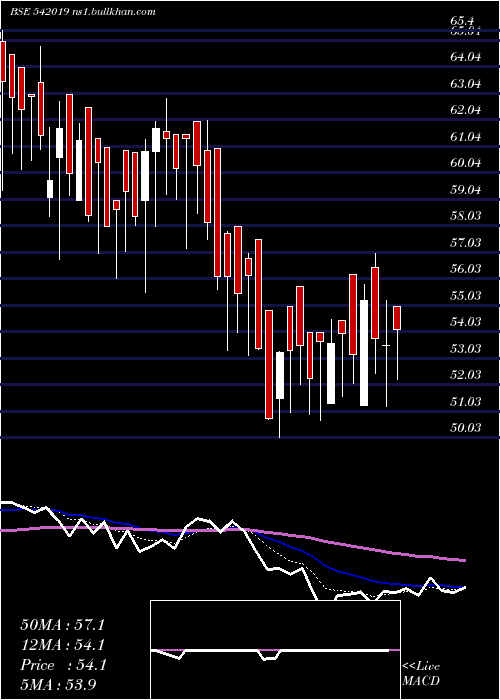500x700 pixels.
Task: Click the 51.03 price axis label
Action: [x=466, y=401]
